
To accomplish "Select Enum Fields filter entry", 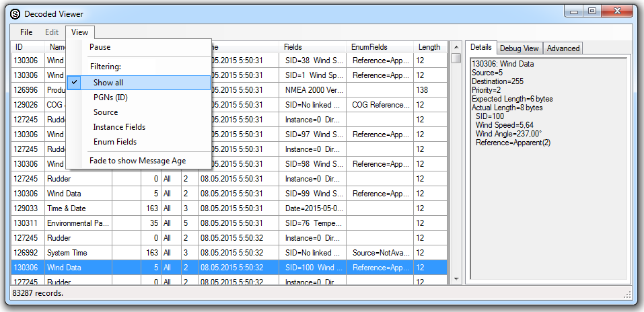I will point(115,142).
